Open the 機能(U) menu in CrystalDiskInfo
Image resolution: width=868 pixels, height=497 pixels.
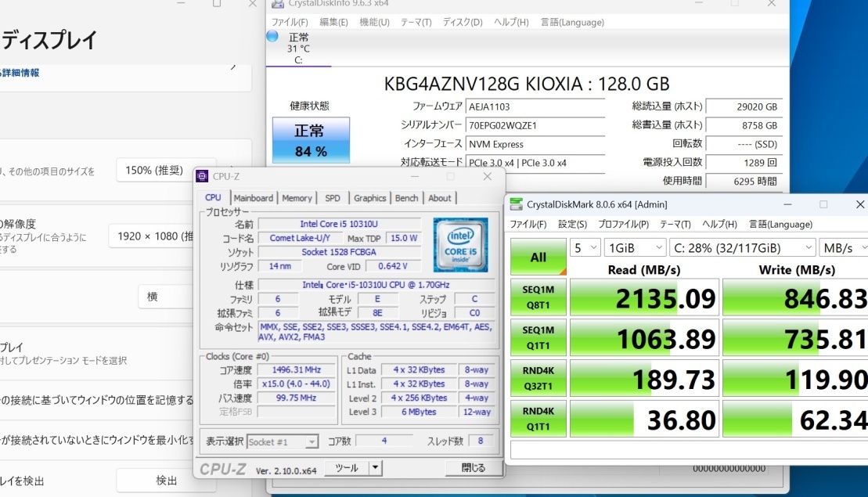374,22
